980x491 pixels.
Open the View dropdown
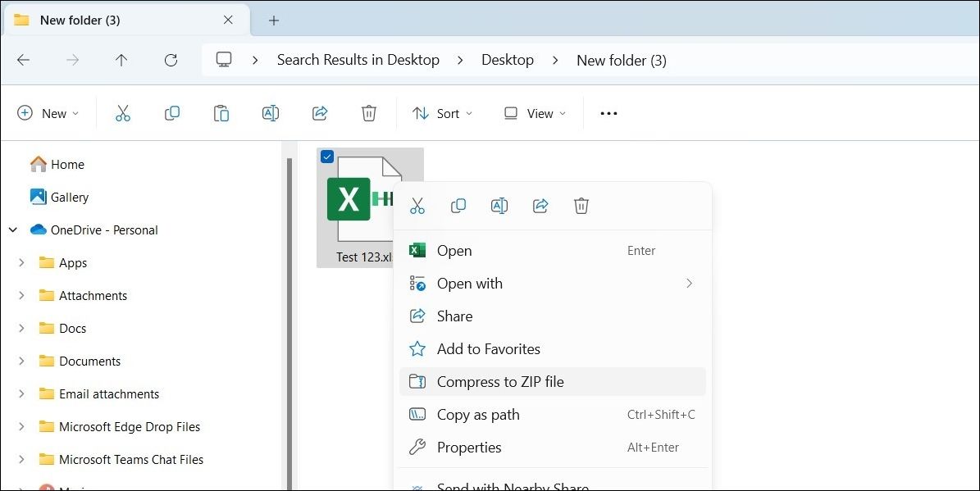pyautogui.click(x=534, y=112)
